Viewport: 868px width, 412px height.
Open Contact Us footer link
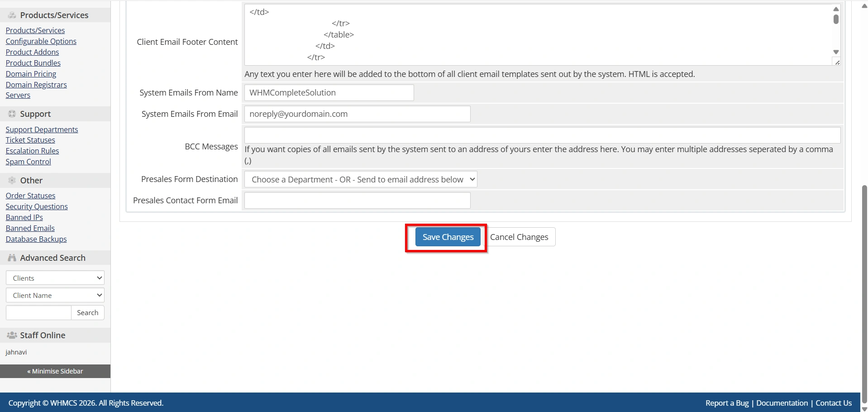coord(834,403)
